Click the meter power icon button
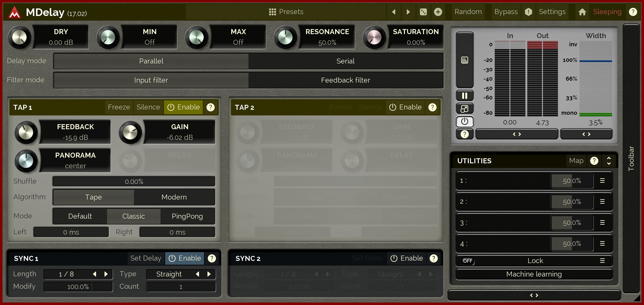The width and height of the screenshot is (644, 305). pyautogui.click(x=465, y=121)
